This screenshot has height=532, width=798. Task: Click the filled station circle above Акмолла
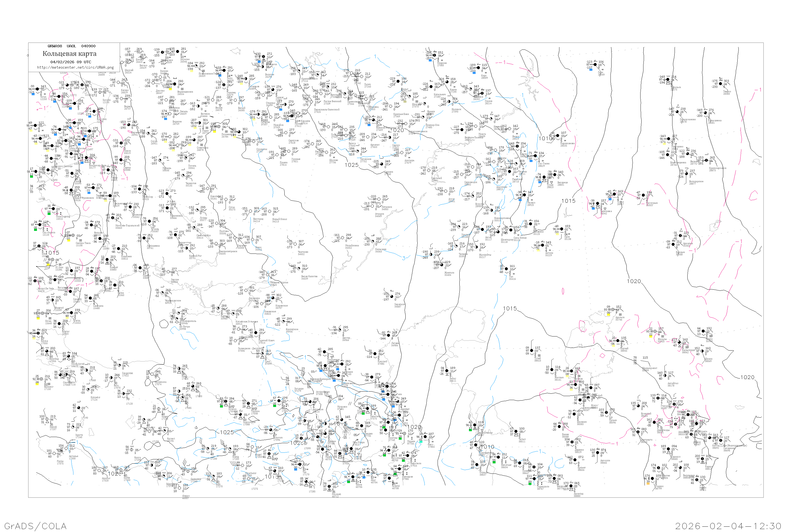[597, 453]
